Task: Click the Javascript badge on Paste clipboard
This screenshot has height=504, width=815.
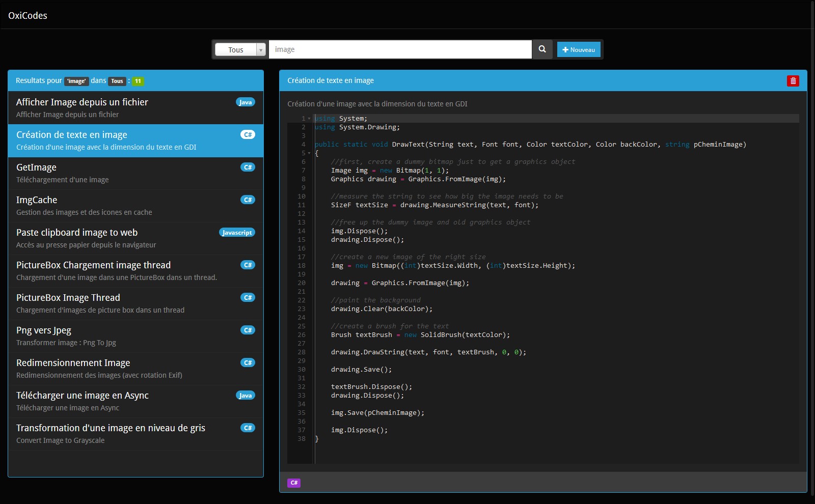Action: point(237,233)
